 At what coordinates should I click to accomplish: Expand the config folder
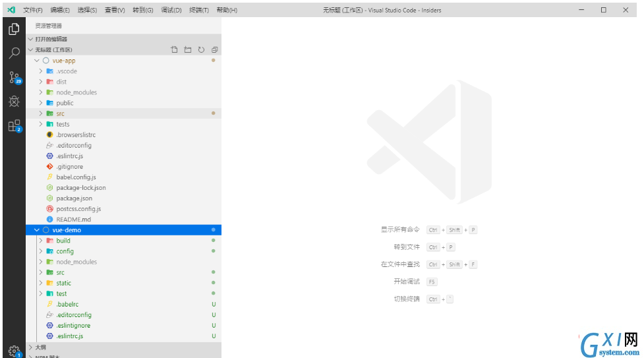point(41,251)
